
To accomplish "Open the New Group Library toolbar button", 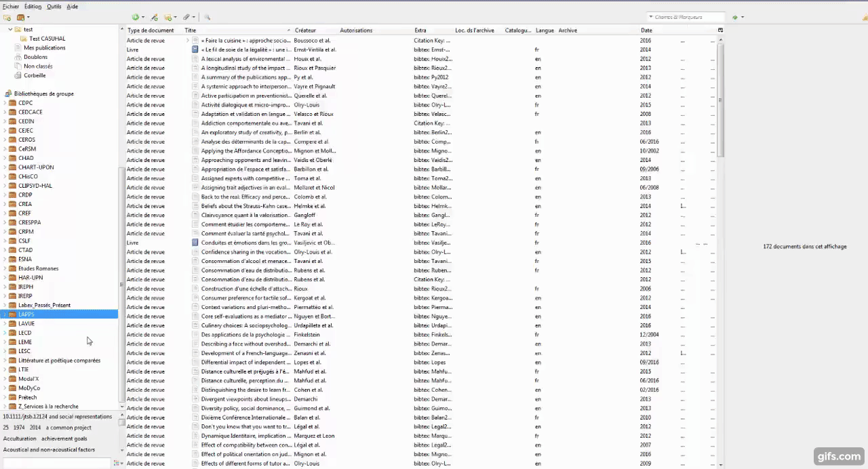I will (x=21, y=17).
